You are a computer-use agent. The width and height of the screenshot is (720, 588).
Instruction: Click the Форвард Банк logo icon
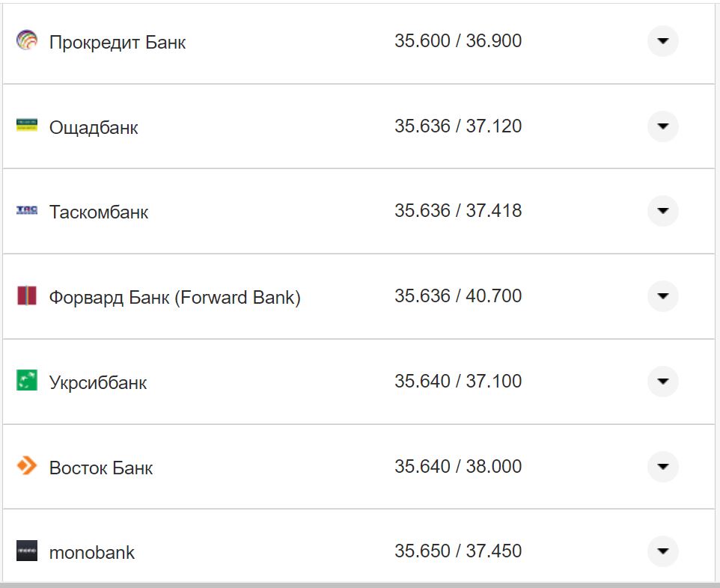click(x=28, y=296)
